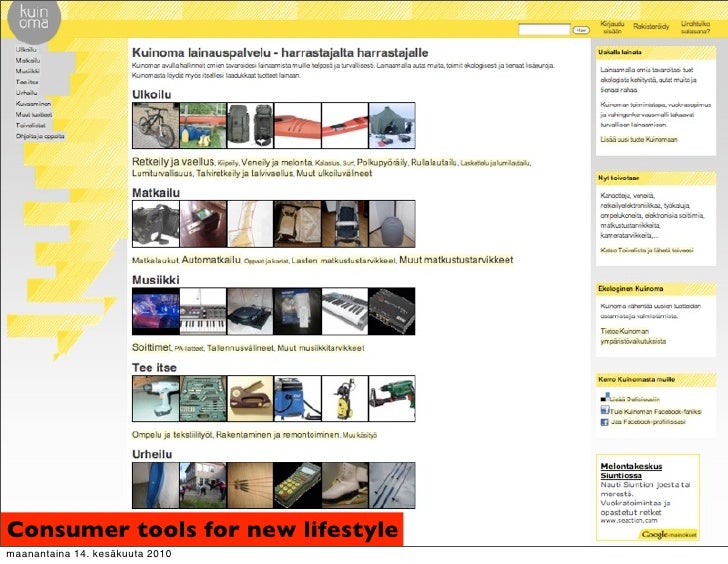
Task: Select Tee itse in left sidebar menu
Action: pyautogui.click(x=27, y=82)
